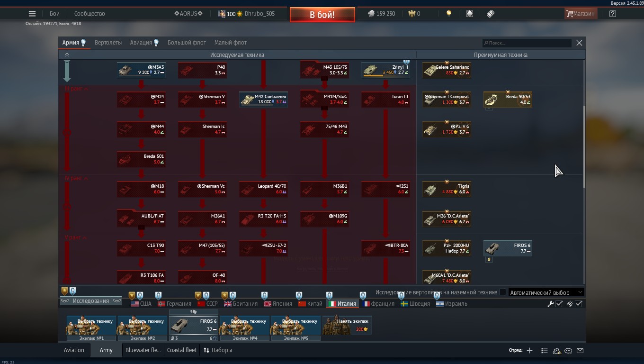
Task: Open the mail envelope icon
Action: 580,351
